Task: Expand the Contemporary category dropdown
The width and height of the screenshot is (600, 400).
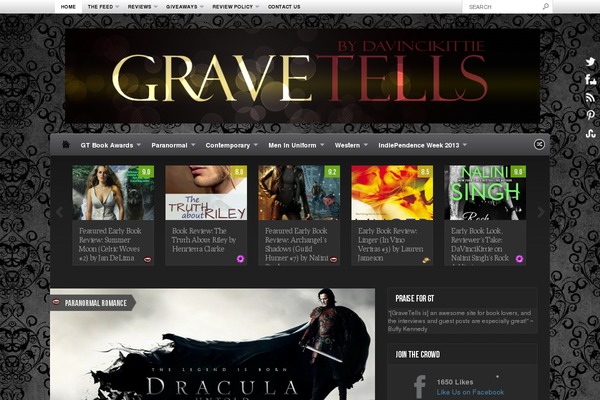Action: point(256,145)
